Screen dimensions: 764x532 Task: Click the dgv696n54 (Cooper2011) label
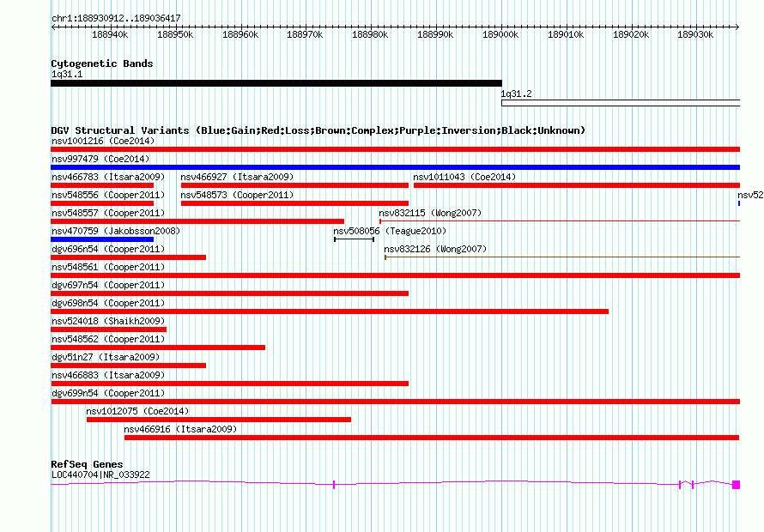108,249
